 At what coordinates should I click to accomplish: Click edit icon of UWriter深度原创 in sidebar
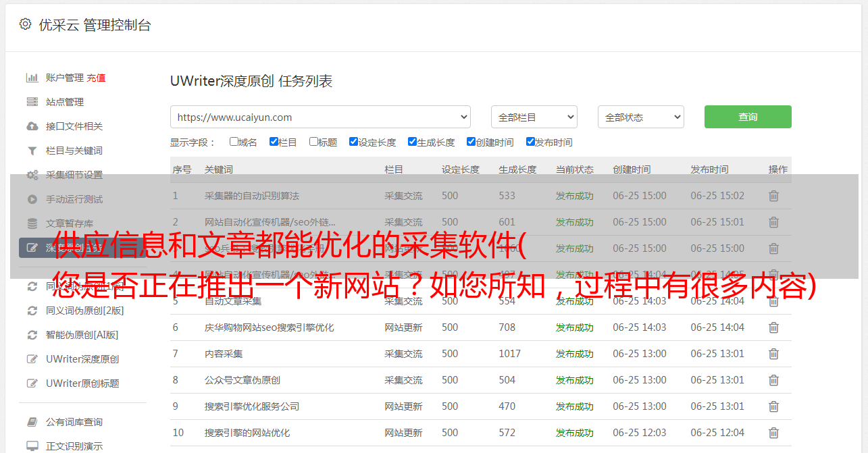pyautogui.click(x=32, y=359)
